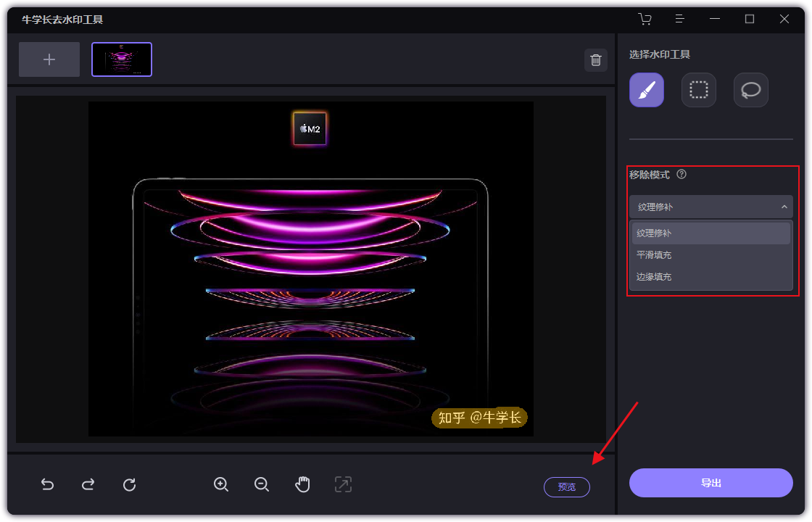Open the shopping cart icon
812x522 pixels.
point(645,19)
